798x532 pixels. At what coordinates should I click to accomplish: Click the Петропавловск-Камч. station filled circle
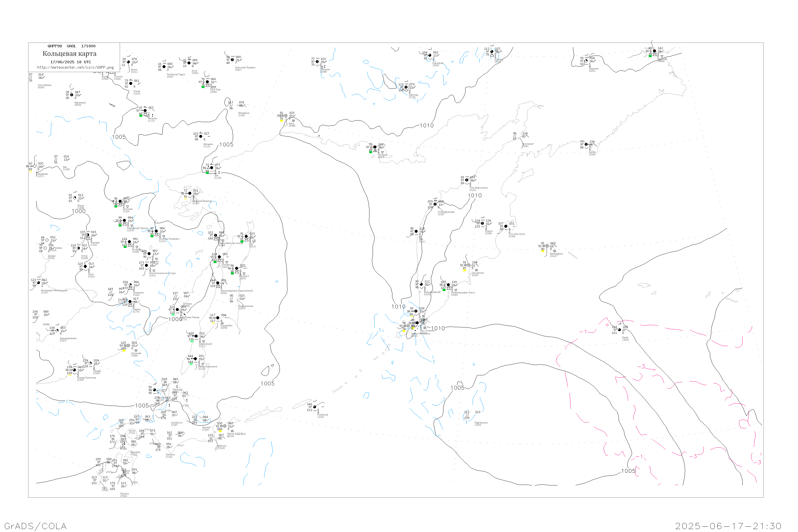pos(448,285)
